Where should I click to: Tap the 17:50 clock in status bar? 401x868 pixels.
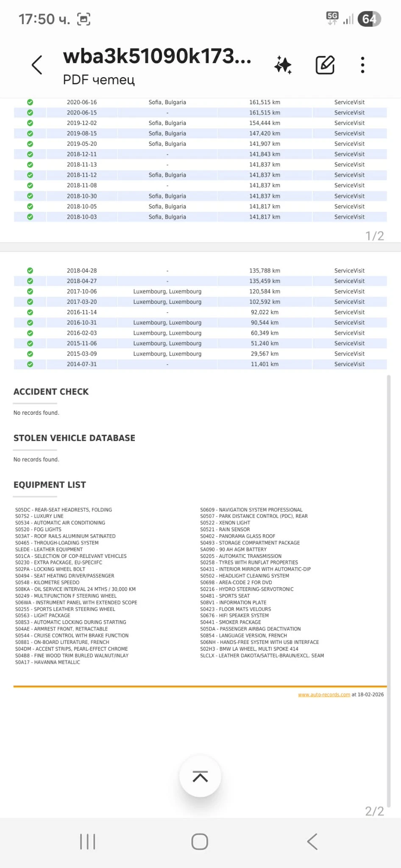(44, 19)
